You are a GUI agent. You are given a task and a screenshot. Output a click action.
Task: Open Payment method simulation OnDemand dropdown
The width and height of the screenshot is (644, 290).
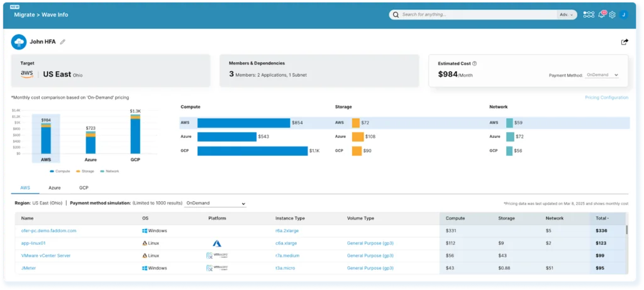click(215, 204)
